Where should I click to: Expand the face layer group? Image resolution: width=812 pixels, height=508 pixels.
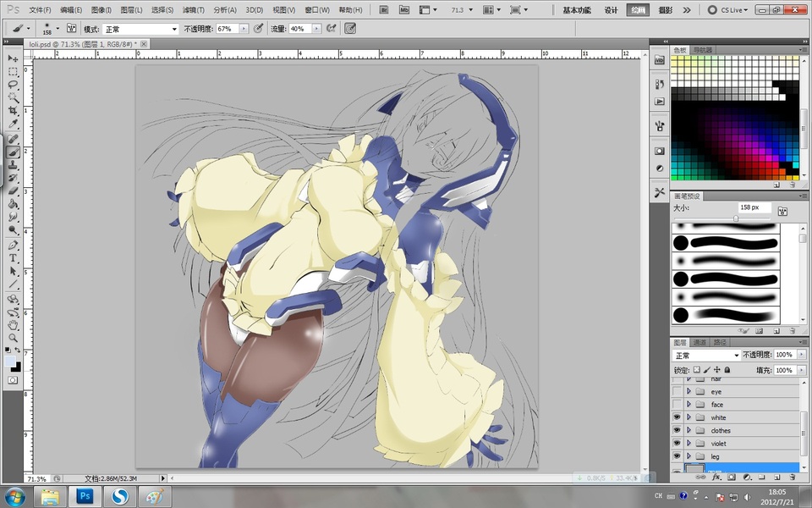(x=689, y=405)
